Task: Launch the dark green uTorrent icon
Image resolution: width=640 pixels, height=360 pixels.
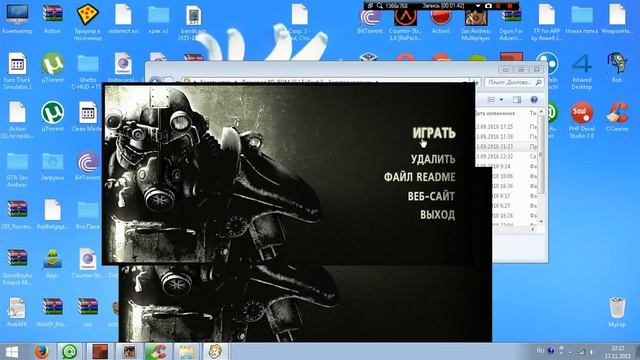Action: coord(52,116)
